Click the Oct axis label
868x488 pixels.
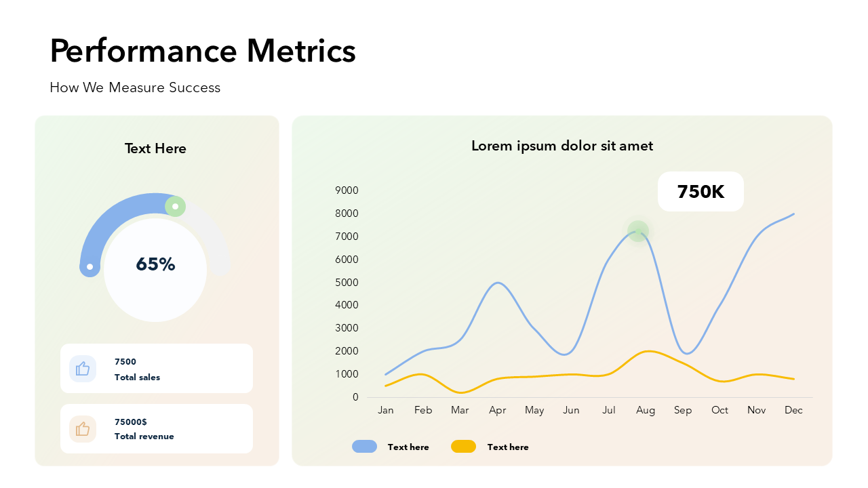pyautogui.click(x=720, y=410)
